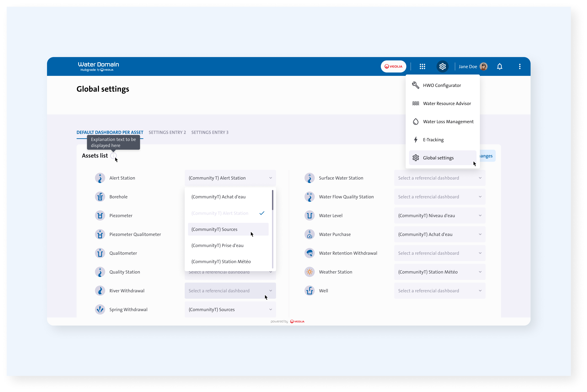Open the Water Purchase dashboard dropdown
The image size is (587, 392).
[x=440, y=234]
